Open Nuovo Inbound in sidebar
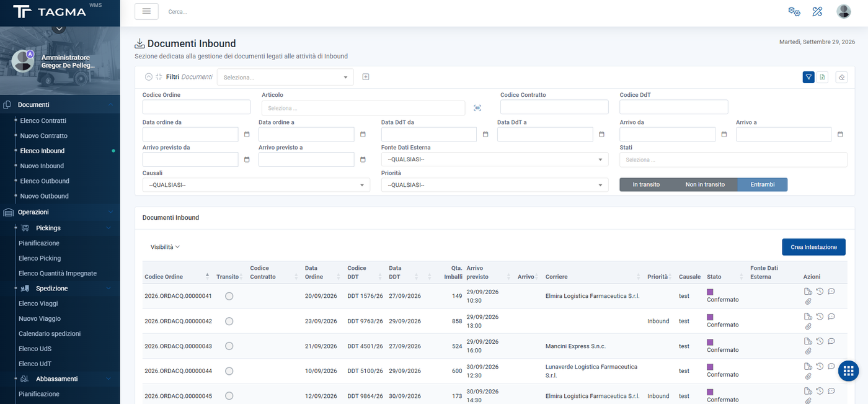This screenshot has height=404, width=868. pyautogui.click(x=42, y=166)
